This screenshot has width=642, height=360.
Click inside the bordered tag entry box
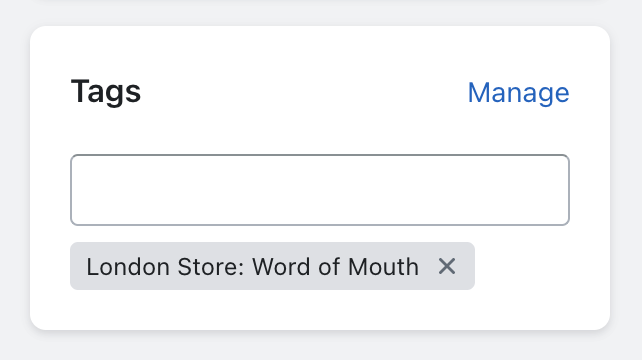(x=320, y=190)
